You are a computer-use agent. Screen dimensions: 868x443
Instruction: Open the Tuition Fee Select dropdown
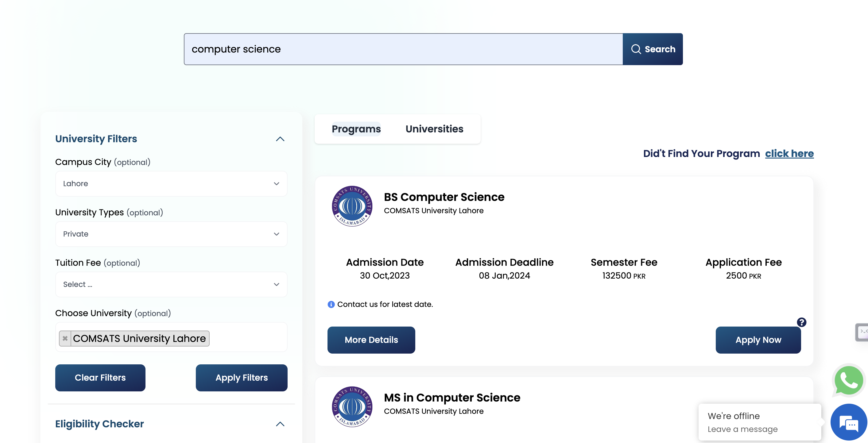(171, 284)
